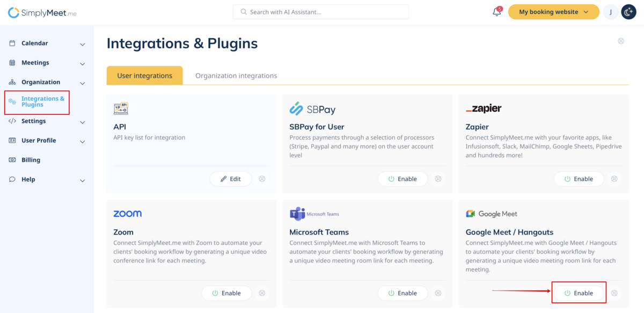Open the J user avatar
Image resolution: width=644 pixels, height=313 pixels.
(611, 12)
